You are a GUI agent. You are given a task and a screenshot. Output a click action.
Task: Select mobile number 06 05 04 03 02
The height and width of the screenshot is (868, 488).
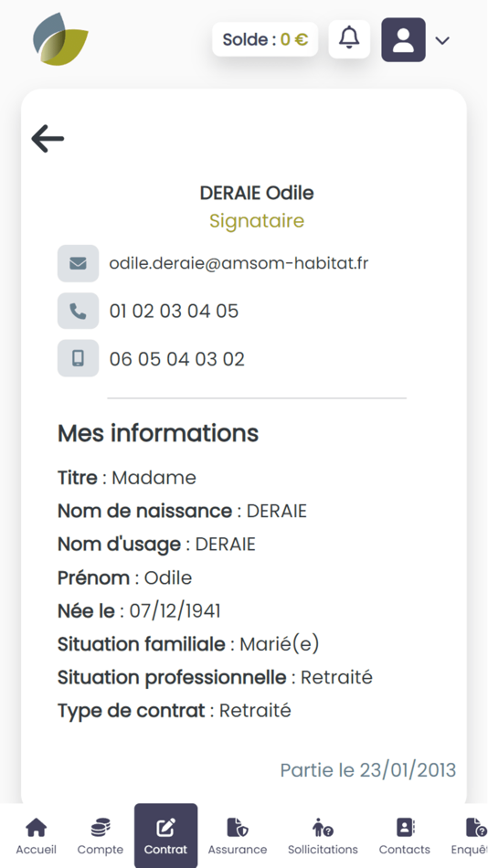pyautogui.click(x=176, y=359)
